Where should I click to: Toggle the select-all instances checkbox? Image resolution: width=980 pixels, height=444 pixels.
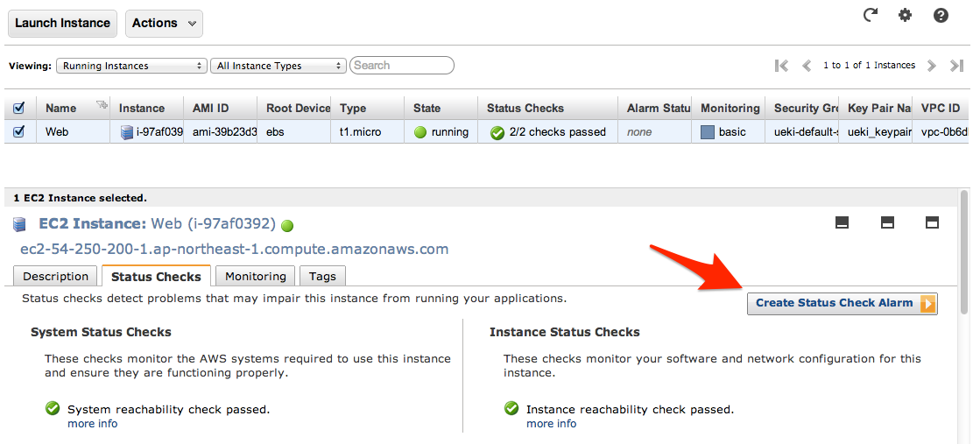pyautogui.click(x=18, y=109)
